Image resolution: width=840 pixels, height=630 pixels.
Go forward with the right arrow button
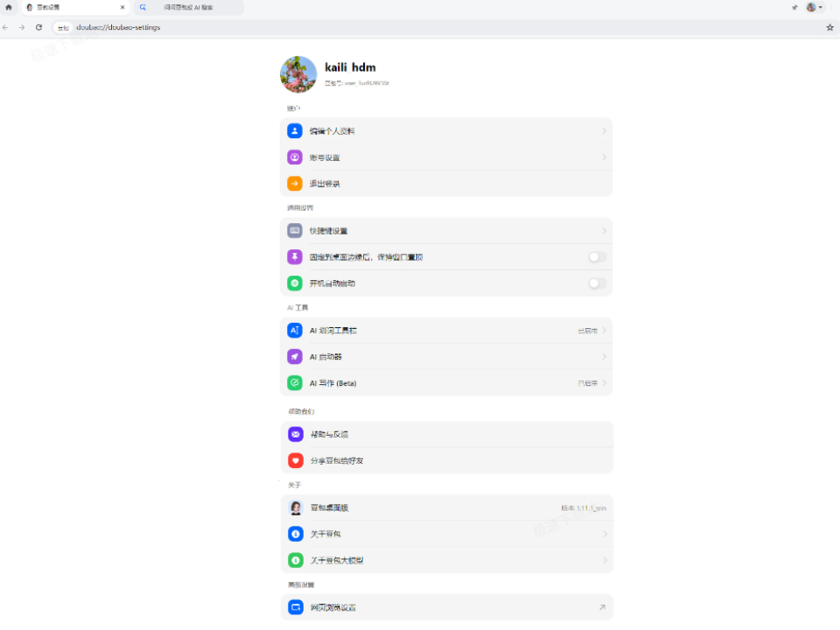pos(22,27)
